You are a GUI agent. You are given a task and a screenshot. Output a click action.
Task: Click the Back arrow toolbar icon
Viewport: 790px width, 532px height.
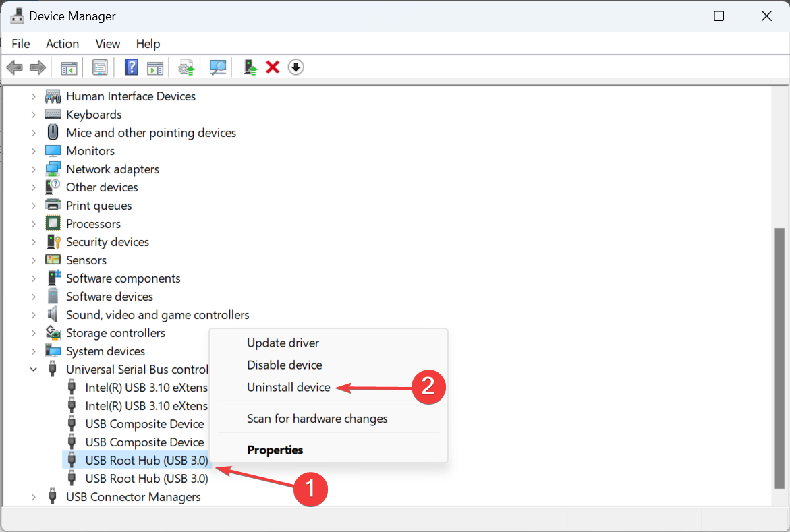click(x=15, y=67)
